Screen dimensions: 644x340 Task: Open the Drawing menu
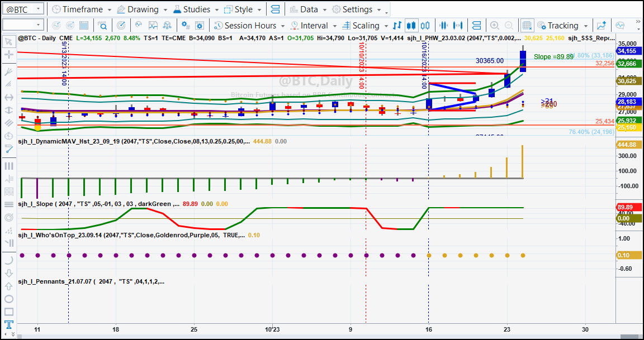tap(141, 9)
